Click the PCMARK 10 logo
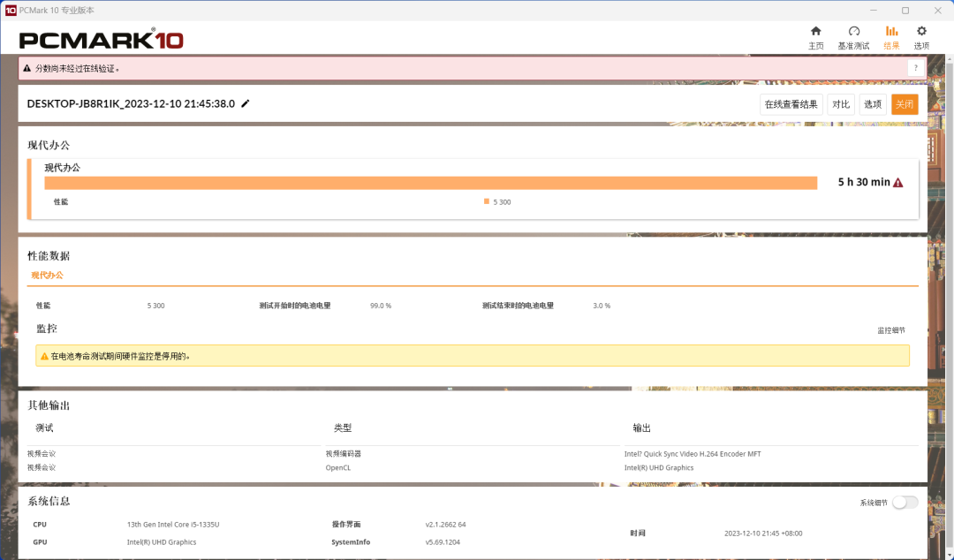This screenshot has width=954, height=560. [101, 40]
